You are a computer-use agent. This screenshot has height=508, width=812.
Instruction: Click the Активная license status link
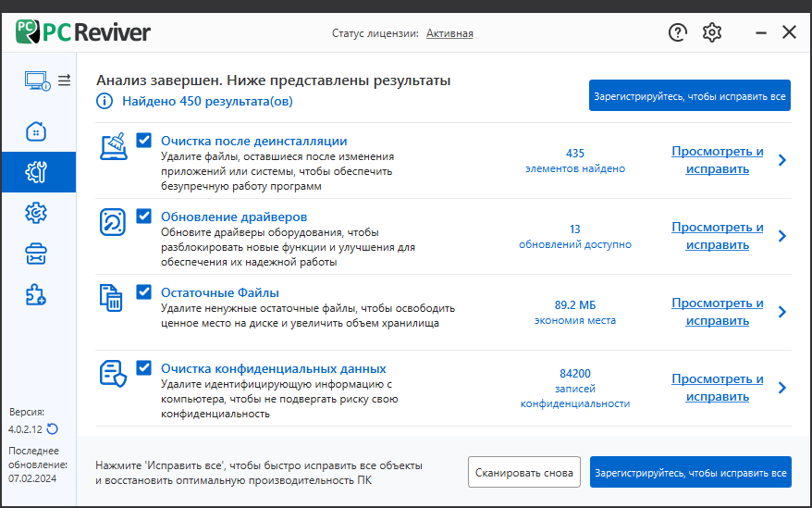[449, 33]
